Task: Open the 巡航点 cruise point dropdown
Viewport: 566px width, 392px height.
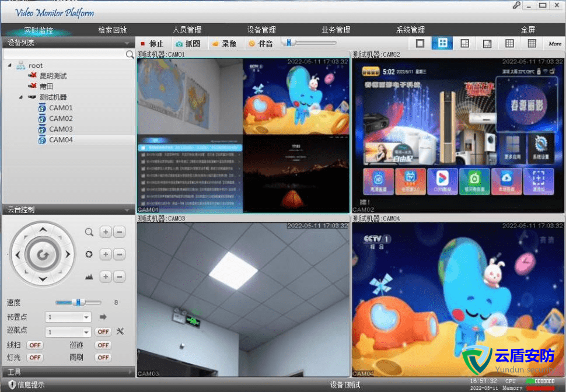Action: (86, 332)
